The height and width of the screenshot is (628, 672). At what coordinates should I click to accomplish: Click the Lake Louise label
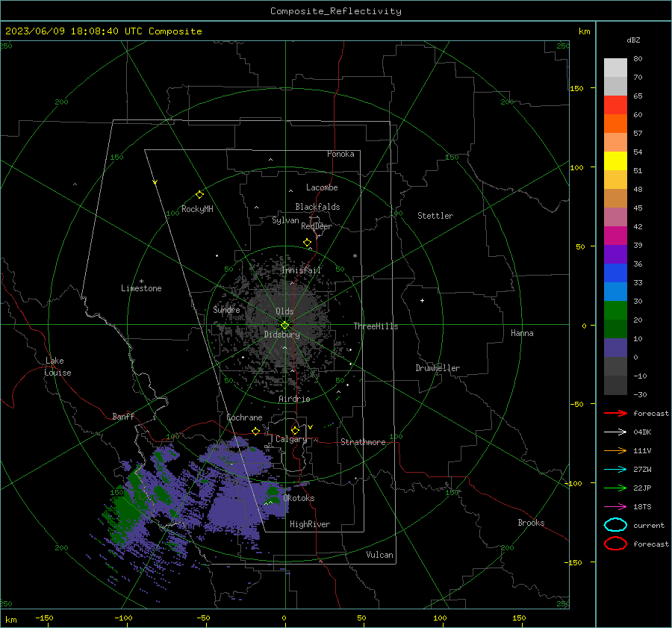click(x=57, y=367)
